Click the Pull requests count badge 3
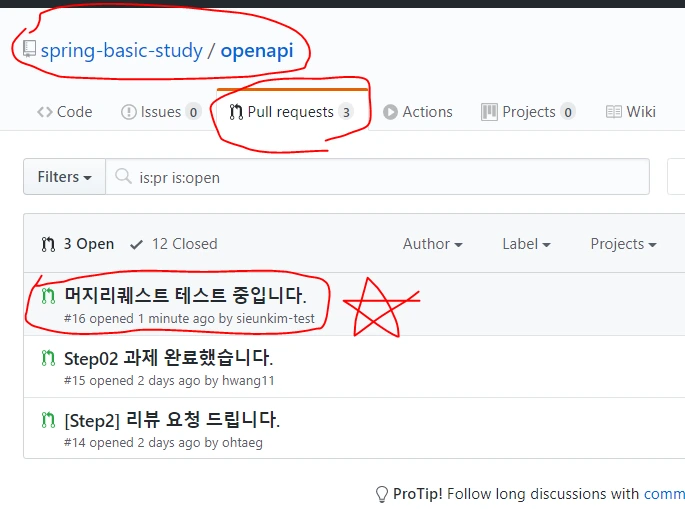 point(346,112)
